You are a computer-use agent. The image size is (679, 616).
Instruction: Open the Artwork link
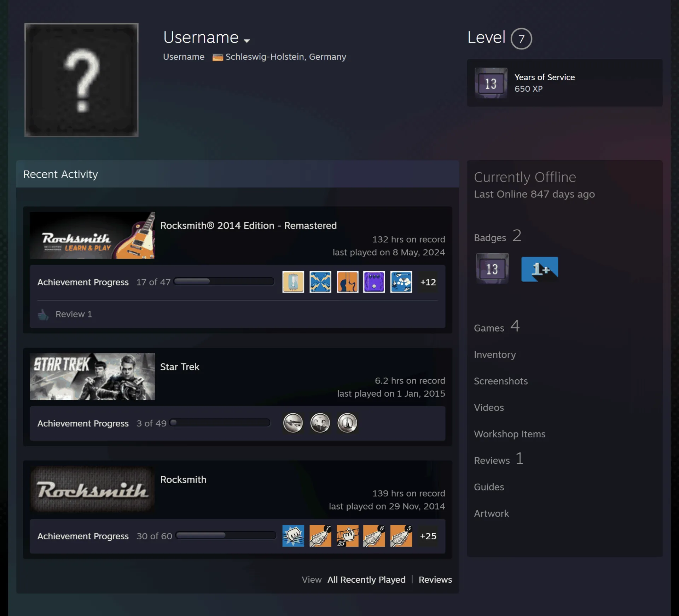(x=491, y=513)
